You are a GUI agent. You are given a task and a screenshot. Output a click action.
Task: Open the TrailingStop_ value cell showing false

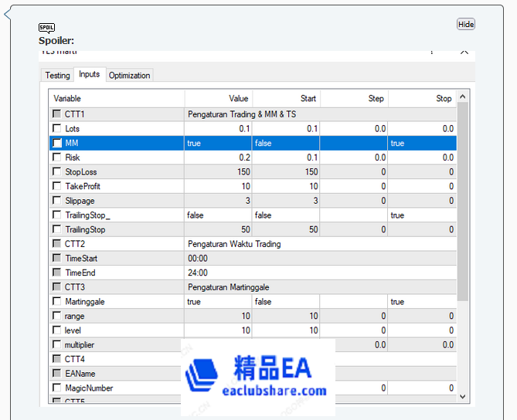click(218, 215)
